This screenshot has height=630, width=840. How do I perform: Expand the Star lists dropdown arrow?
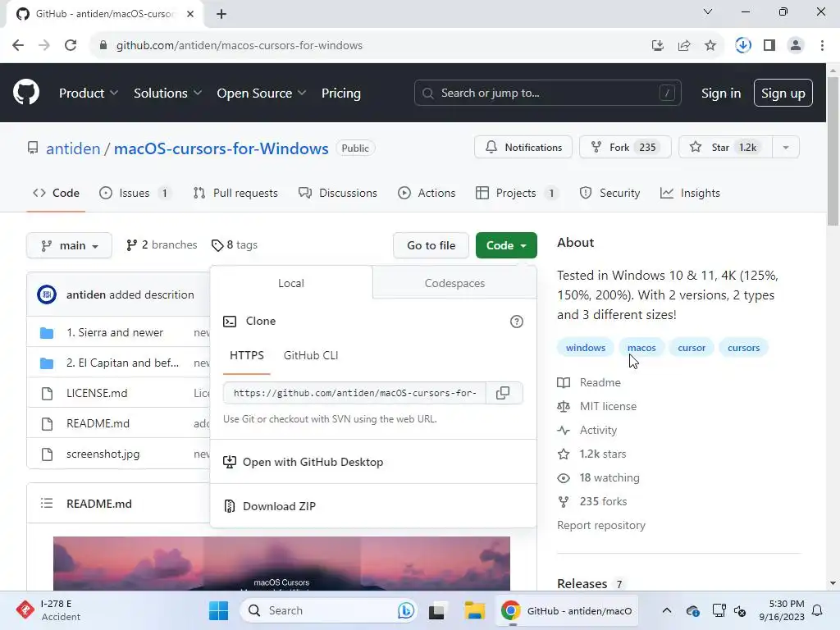tap(786, 148)
